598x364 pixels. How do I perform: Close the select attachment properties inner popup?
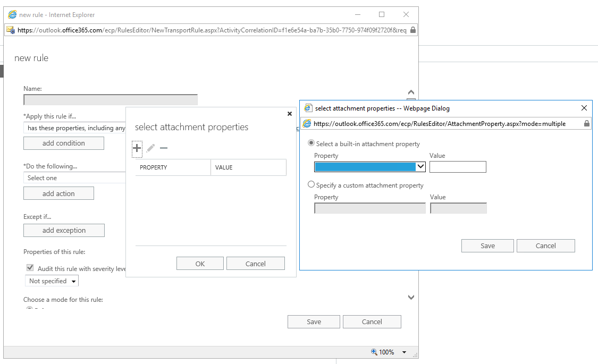[x=290, y=114]
